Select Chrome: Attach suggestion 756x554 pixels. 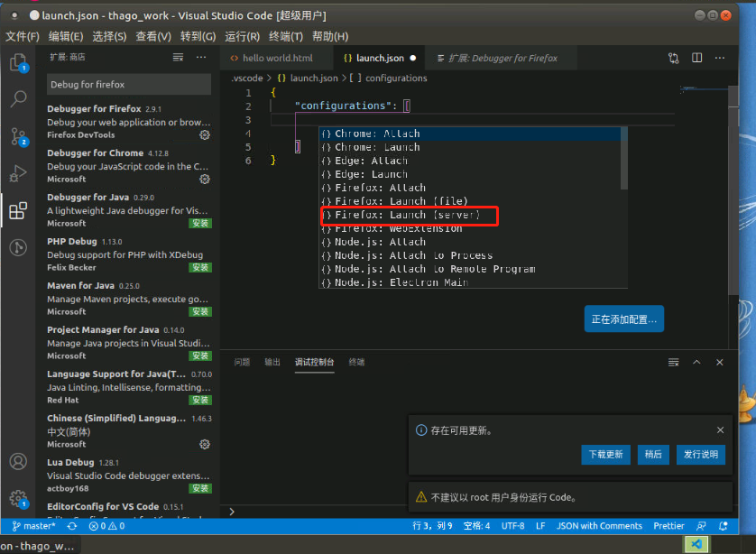click(471, 134)
